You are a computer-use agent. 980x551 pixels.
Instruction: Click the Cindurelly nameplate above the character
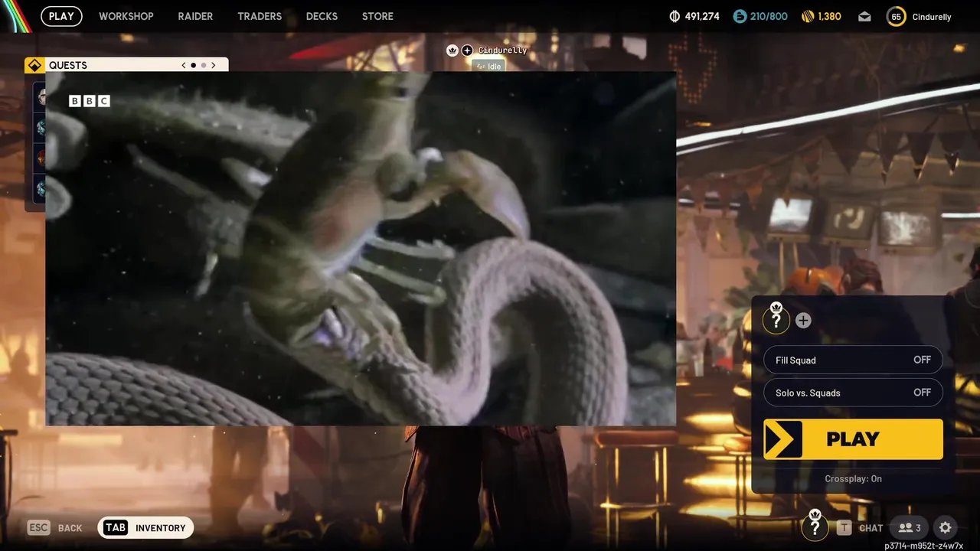click(503, 50)
